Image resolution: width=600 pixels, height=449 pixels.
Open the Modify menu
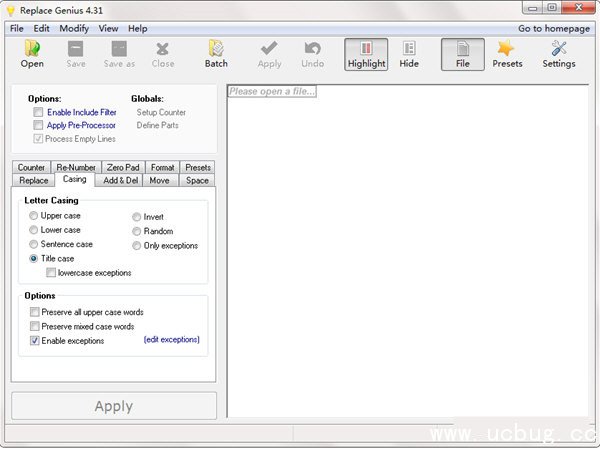point(74,29)
